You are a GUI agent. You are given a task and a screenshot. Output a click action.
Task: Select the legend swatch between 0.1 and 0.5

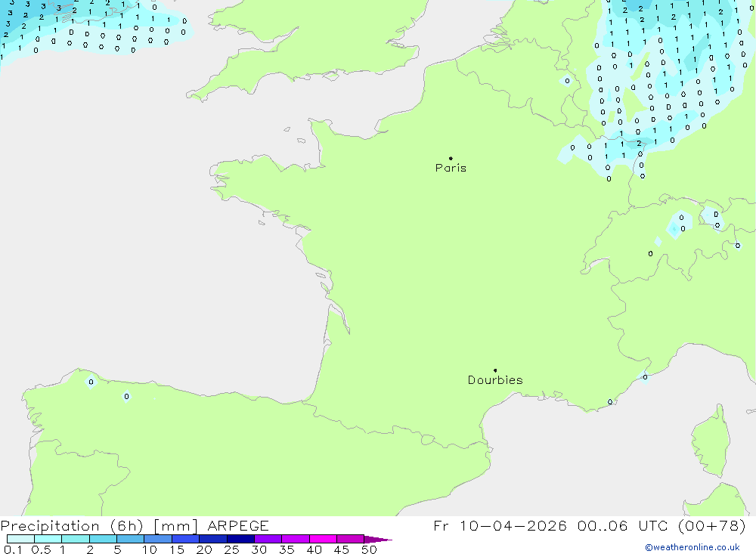(20, 539)
